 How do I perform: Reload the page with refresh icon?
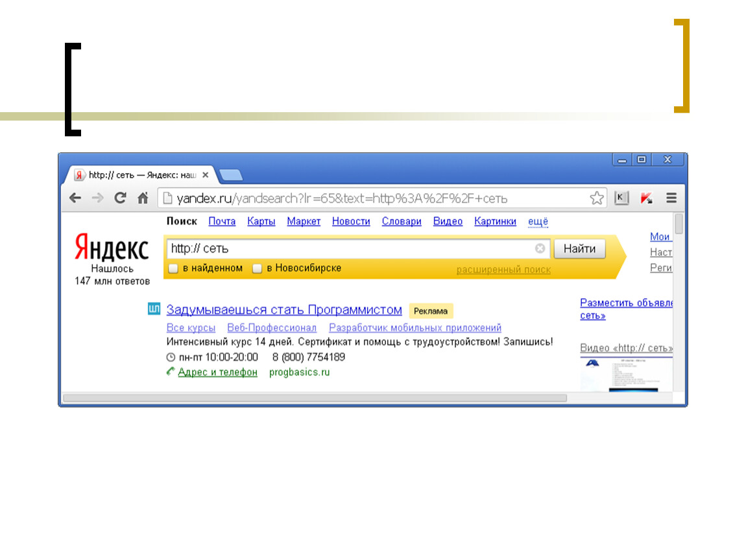[x=120, y=198]
